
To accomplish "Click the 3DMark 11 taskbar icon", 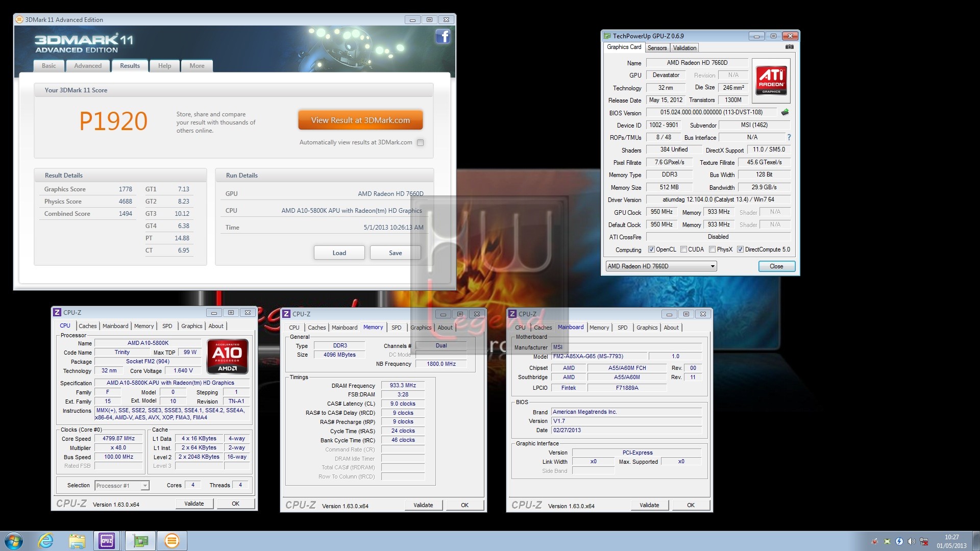I will 172,541.
